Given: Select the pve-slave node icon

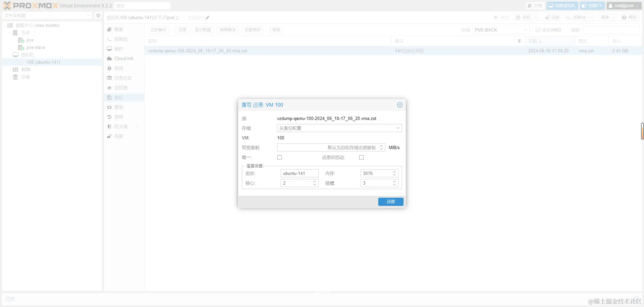Looking at the screenshot, I should (21, 48).
